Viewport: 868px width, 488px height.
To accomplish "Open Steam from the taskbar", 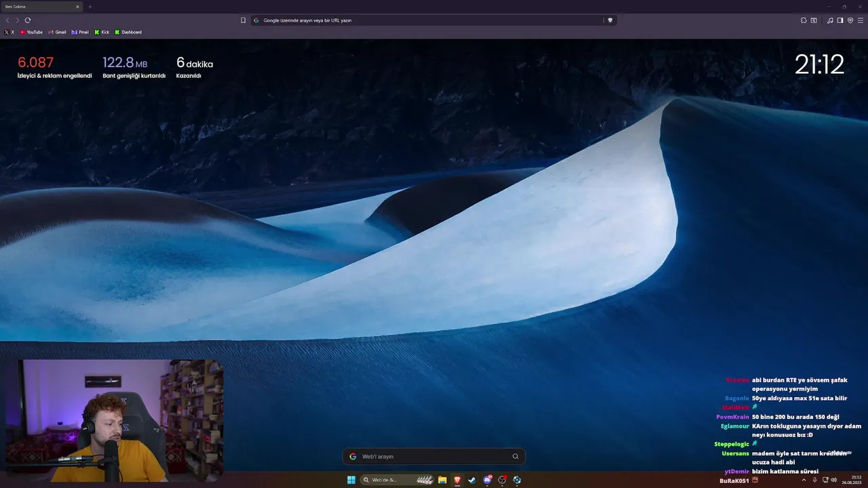I will coord(472,480).
